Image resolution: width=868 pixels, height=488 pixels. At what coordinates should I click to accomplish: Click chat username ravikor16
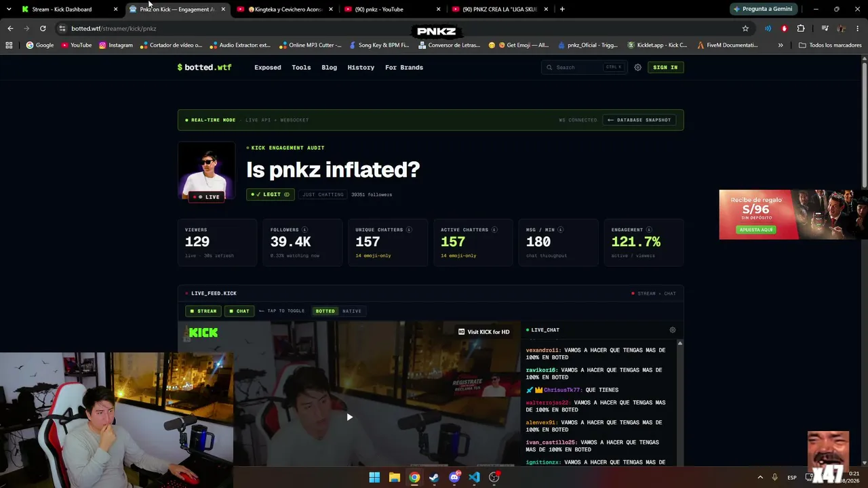[542, 370]
